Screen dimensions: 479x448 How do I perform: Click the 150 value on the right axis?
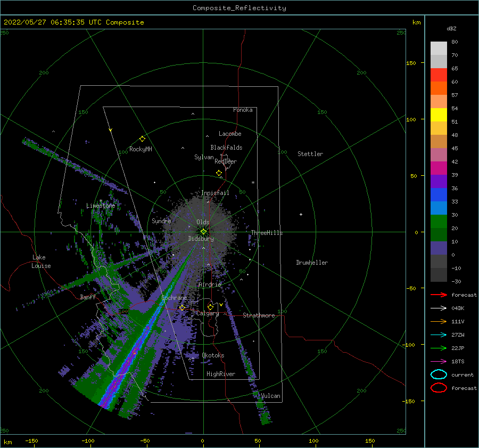point(411,63)
